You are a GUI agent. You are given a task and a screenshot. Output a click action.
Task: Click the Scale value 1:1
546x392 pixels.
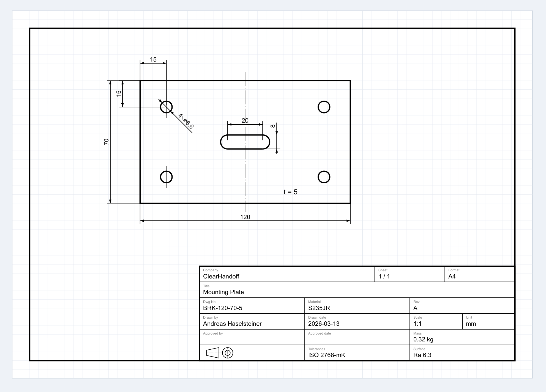(x=417, y=324)
